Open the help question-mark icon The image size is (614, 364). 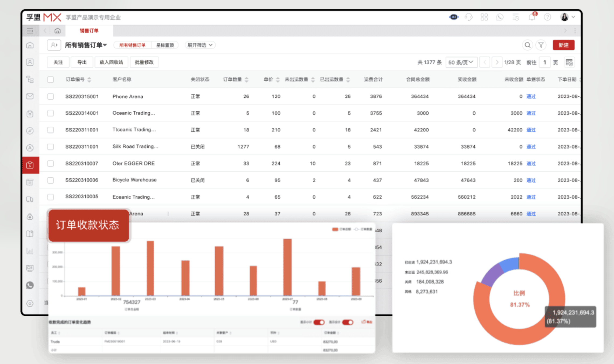(547, 17)
